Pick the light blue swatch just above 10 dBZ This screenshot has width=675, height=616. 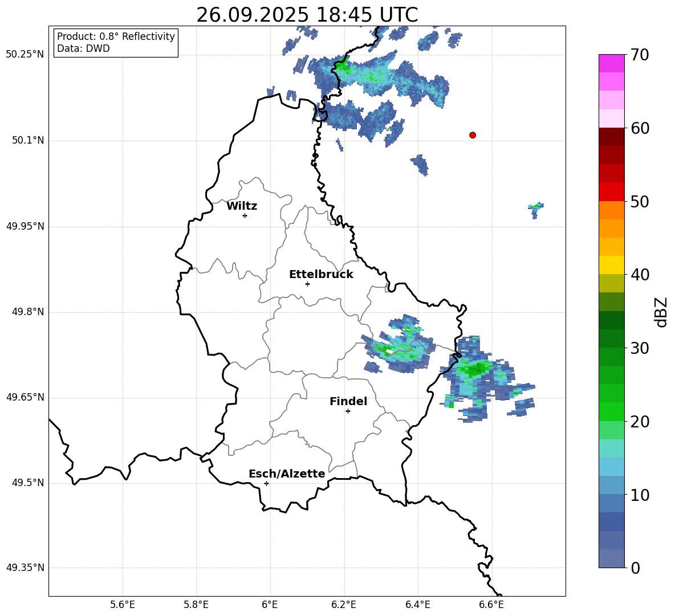612,485
